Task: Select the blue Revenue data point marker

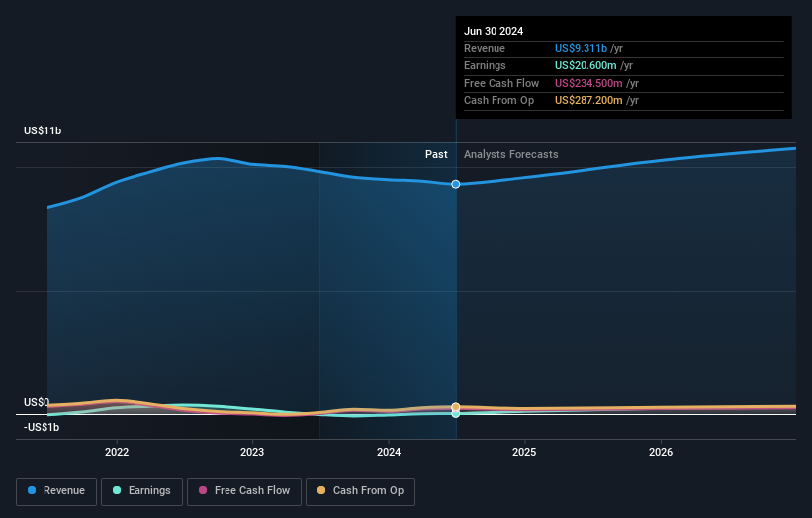Action: click(x=456, y=184)
